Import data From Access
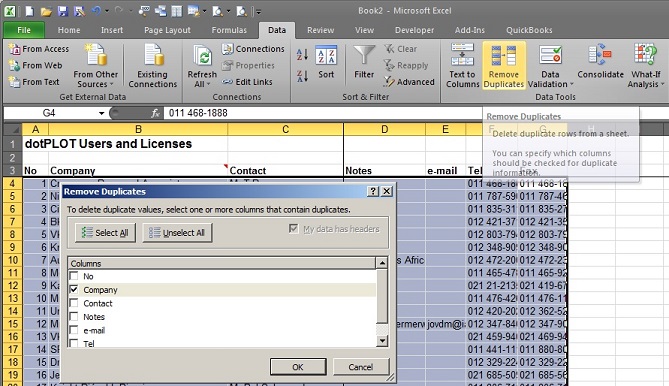Viewport: 669px width, 386px height. [x=39, y=49]
